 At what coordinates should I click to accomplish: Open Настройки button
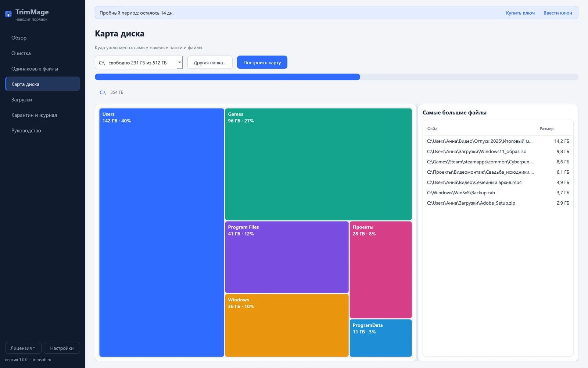pyautogui.click(x=62, y=348)
